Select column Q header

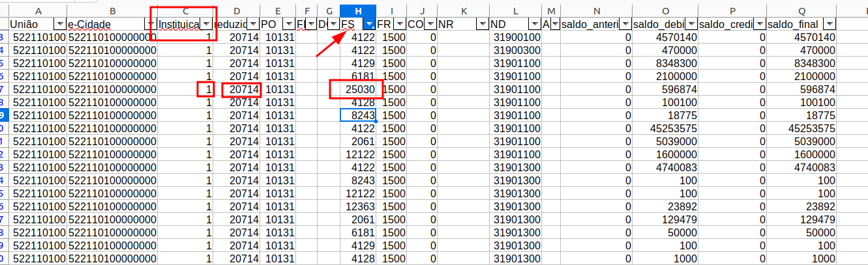pos(801,10)
